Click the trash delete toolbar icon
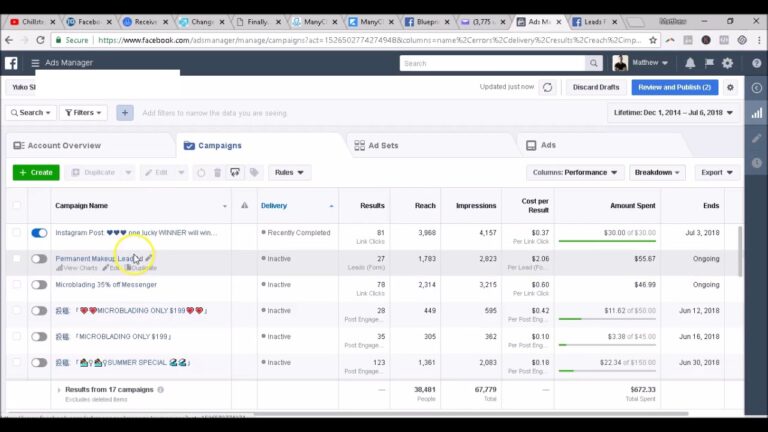The width and height of the screenshot is (768, 432). (217, 172)
